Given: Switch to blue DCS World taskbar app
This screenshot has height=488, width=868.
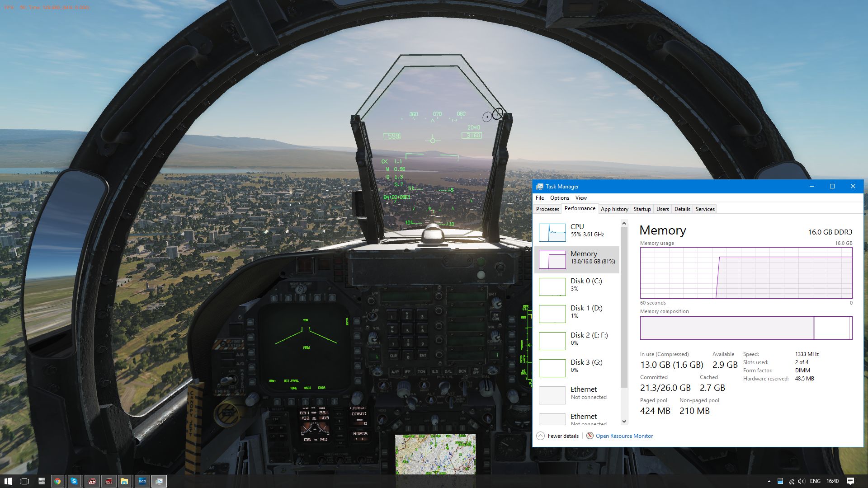Looking at the screenshot, I should click(142, 481).
